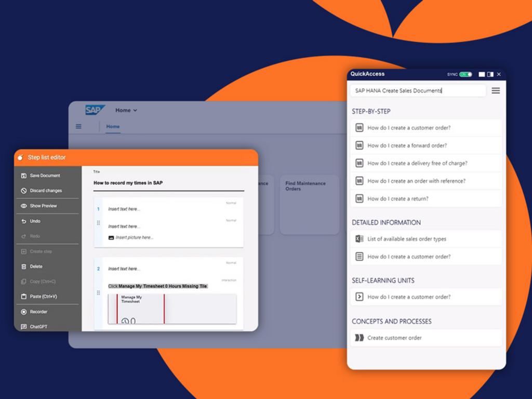Toggle Show Preview eye icon
Image resolution: width=532 pixels, height=399 pixels.
click(23, 206)
